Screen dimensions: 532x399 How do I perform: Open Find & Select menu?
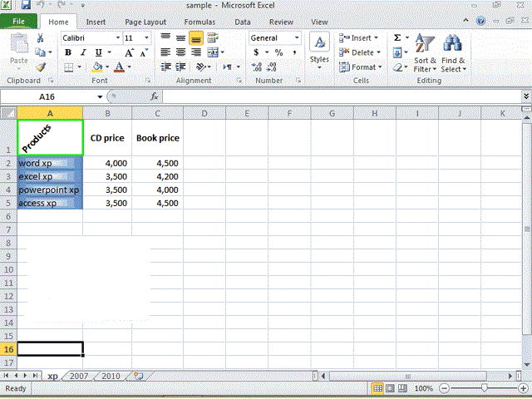(454, 53)
